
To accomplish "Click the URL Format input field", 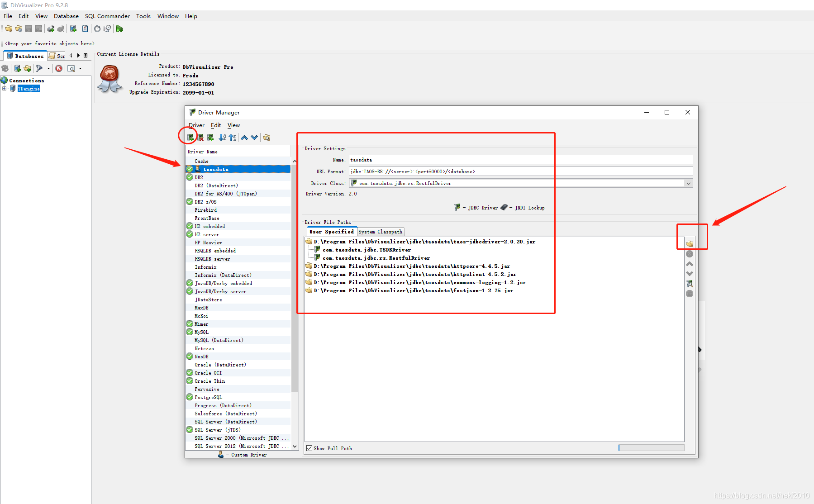I will [520, 171].
